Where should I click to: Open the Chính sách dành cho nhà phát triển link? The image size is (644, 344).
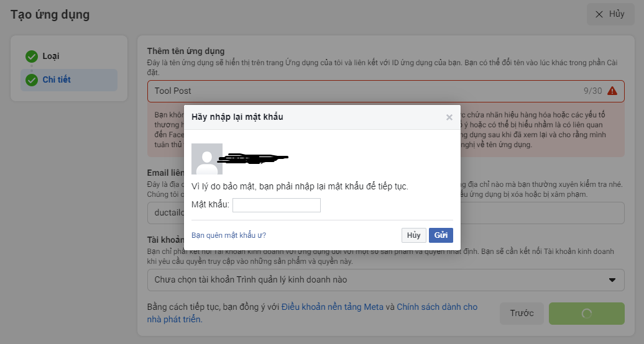click(436, 307)
